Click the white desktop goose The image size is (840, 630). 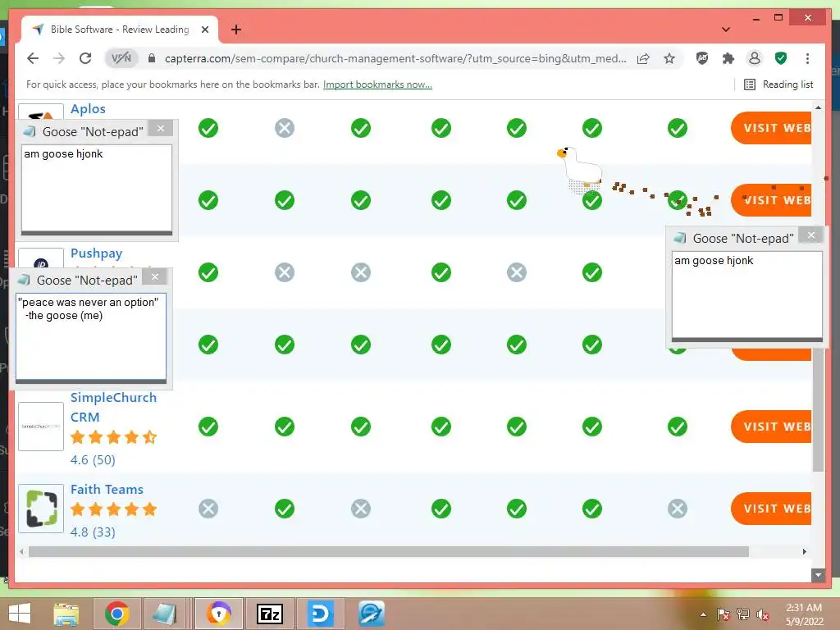580,166
